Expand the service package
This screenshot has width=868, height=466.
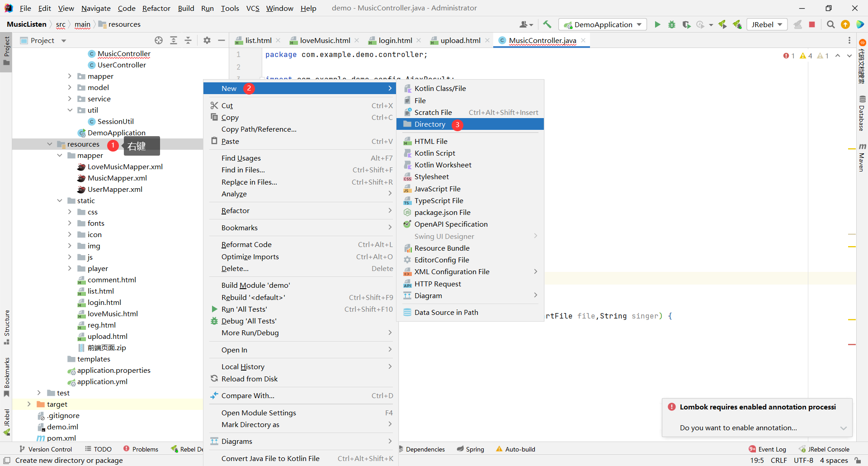tap(70, 99)
